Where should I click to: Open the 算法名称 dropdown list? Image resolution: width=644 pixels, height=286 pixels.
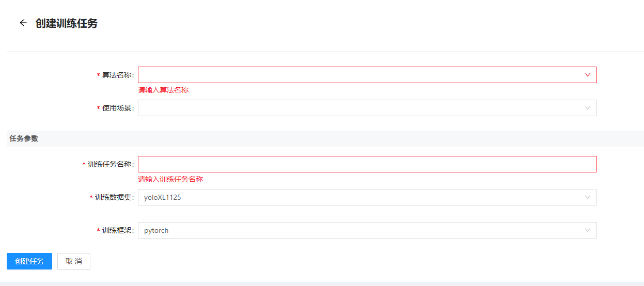pos(362,75)
